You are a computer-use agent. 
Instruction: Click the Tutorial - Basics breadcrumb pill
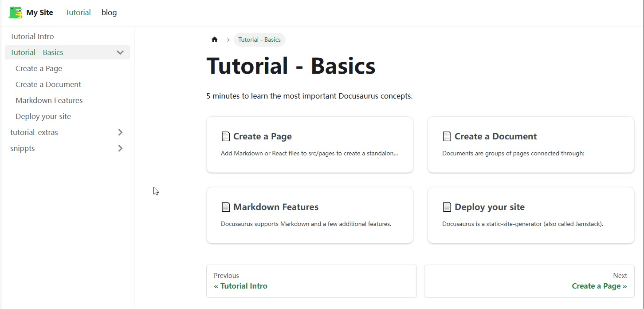coord(259,40)
